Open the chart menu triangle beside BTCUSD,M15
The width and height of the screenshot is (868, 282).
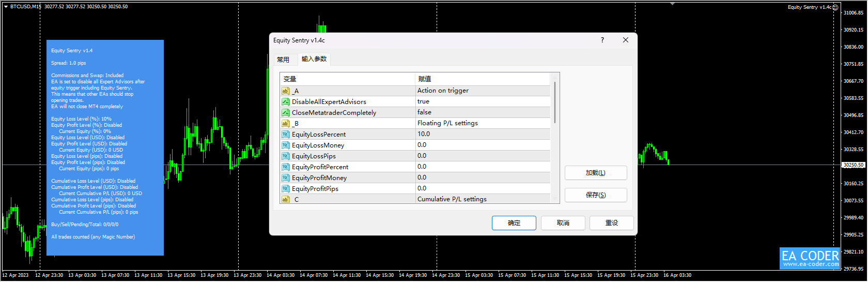(6, 7)
